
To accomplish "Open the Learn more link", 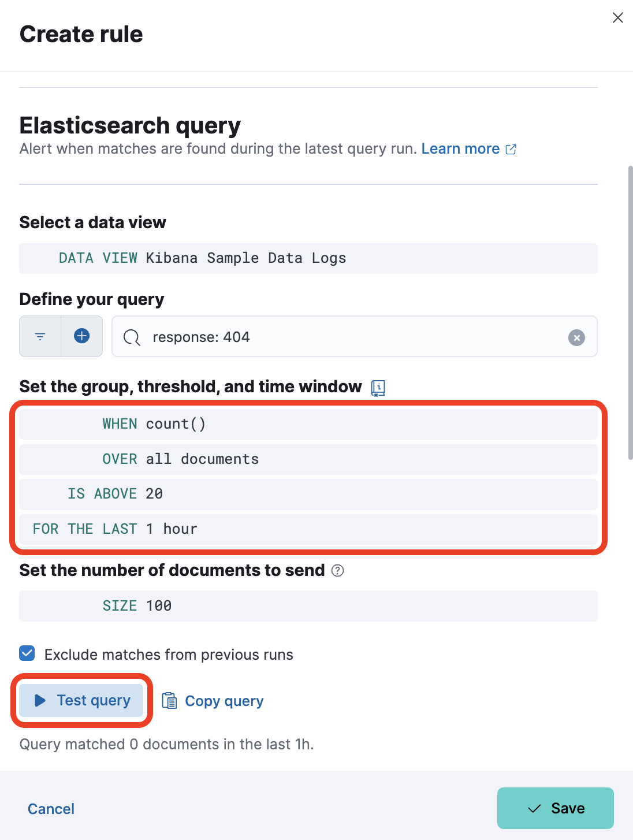I will coord(460,149).
